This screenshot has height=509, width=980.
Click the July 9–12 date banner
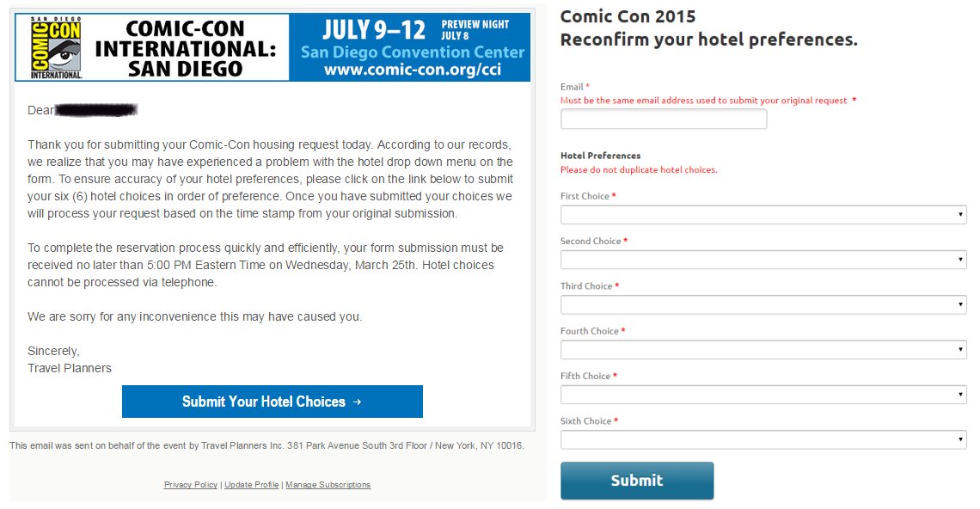pos(374,29)
